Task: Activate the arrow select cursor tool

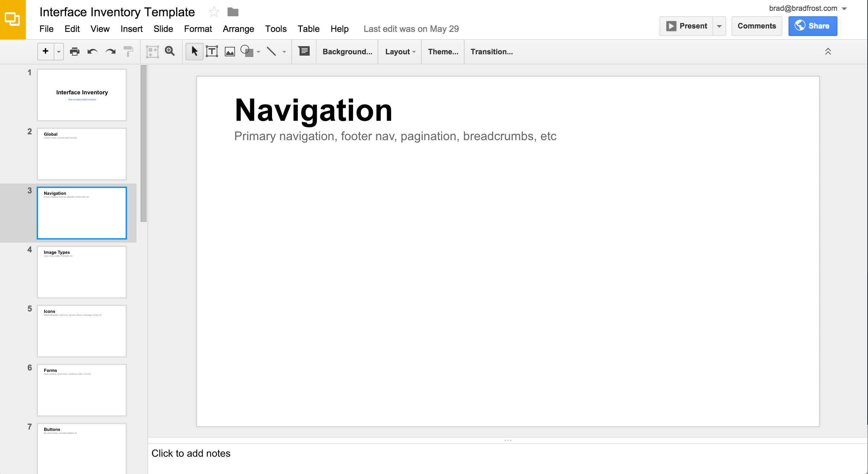Action: click(194, 52)
